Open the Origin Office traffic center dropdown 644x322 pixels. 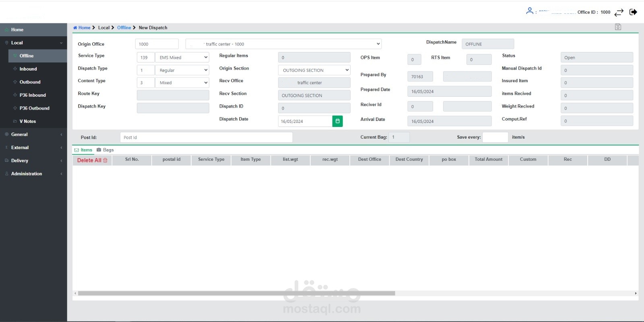(283, 44)
